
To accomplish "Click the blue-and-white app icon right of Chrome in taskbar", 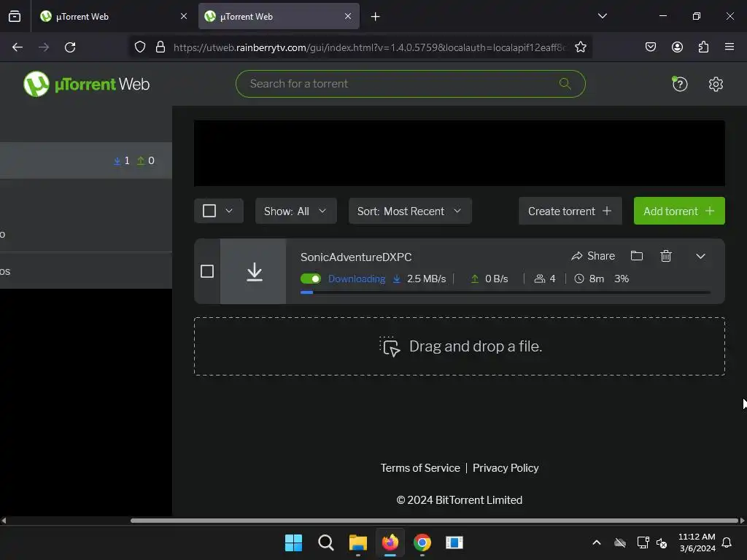I will point(454,542).
